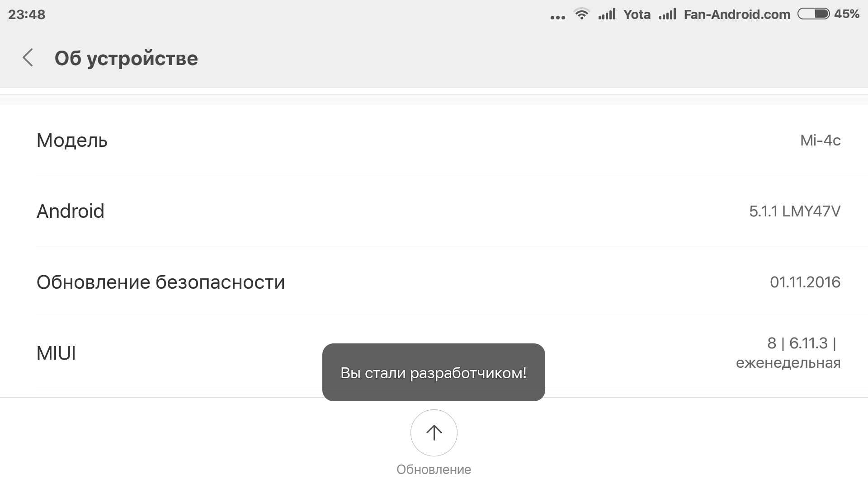Tap the second SIM signal bars

[x=667, y=14]
